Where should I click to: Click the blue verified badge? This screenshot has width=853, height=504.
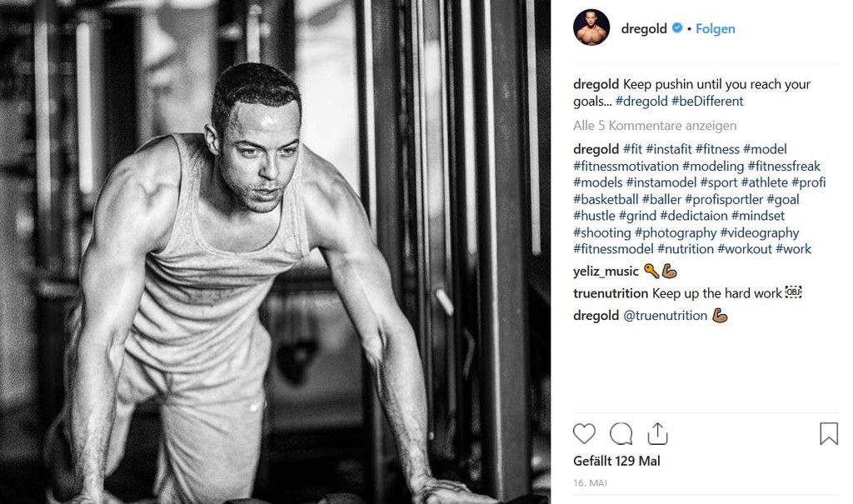(677, 27)
